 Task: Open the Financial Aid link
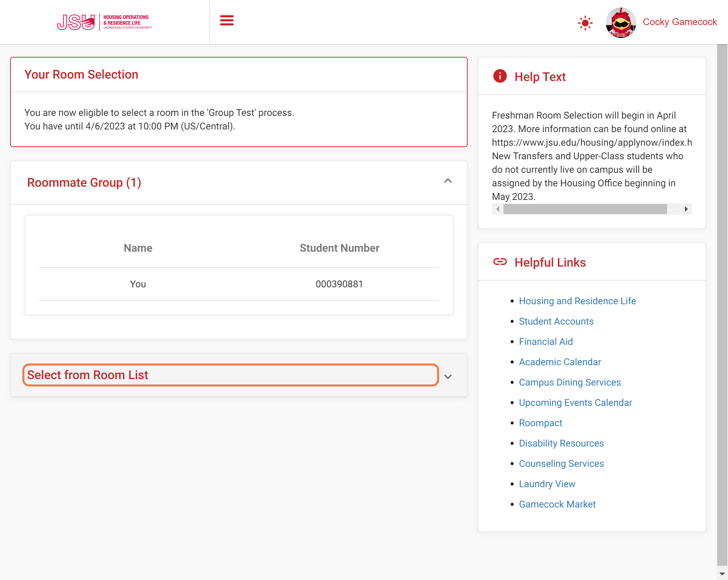click(545, 341)
